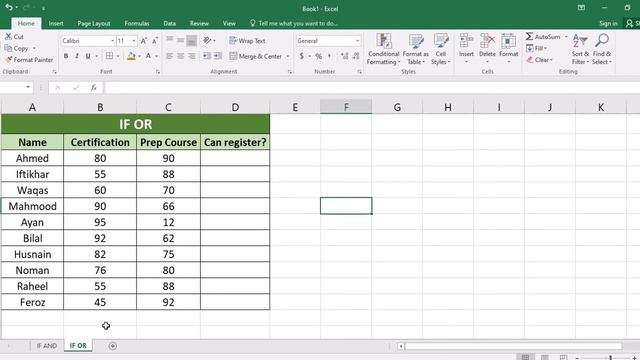This screenshot has width=640, height=360.
Task: Open the Borders grid icon
Action: (x=109, y=56)
